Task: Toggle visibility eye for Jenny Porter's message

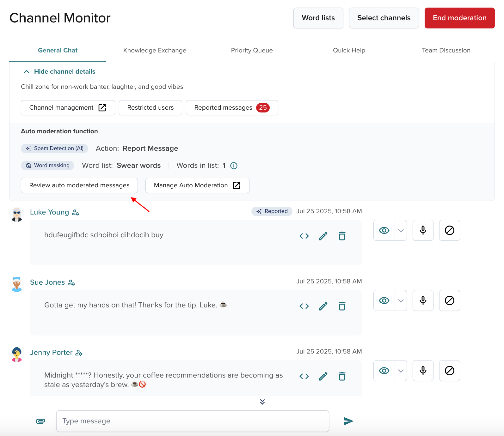Action: pyautogui.click(x=384, y=371)
